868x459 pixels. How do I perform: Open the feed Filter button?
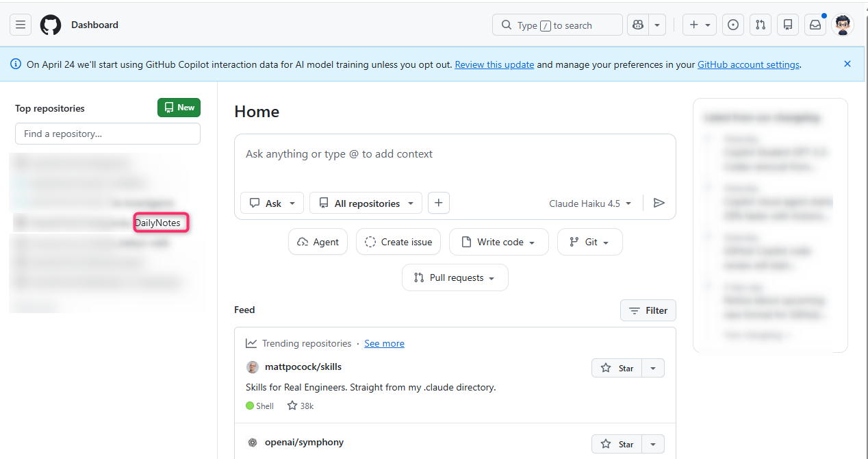point(648,311)
